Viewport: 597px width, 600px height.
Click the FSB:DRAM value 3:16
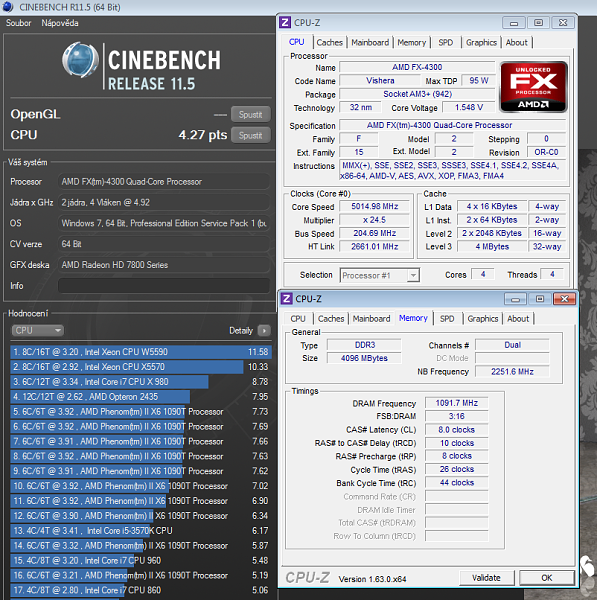pyautogui.click(x=457, y=416)
